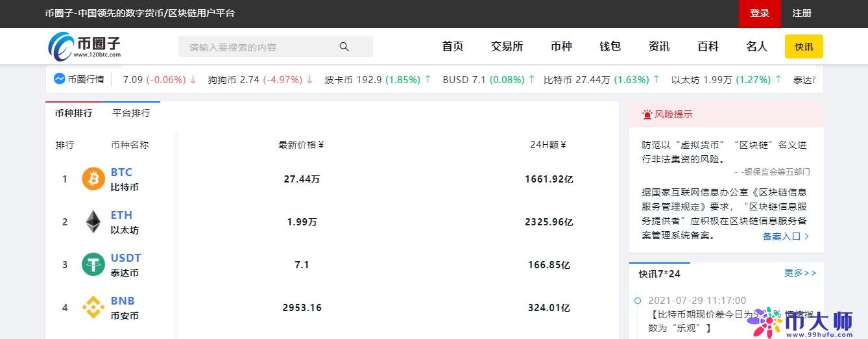Click the 风险提示 heading text

673,114
